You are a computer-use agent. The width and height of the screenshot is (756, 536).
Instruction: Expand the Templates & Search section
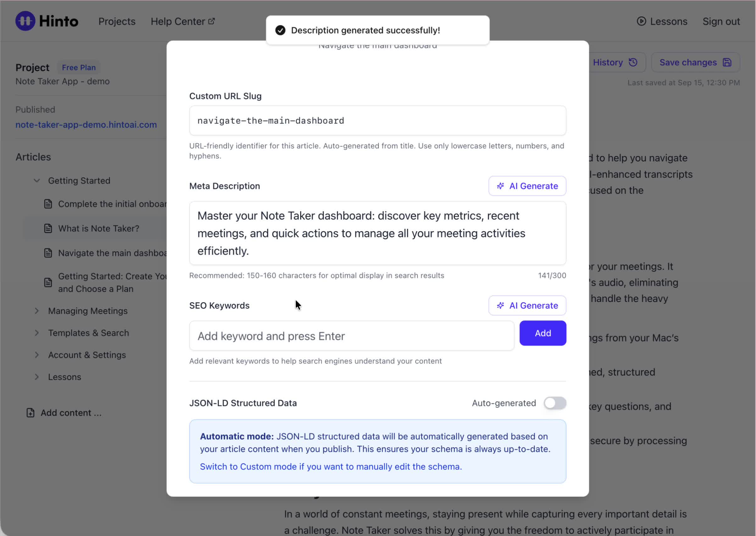[37, 333]
